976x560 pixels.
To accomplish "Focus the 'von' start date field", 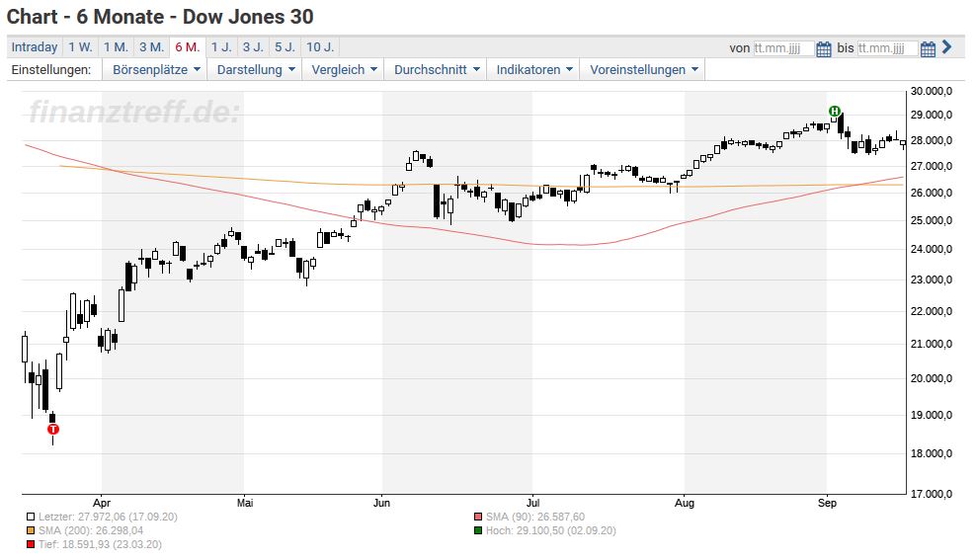I will (783, 48).
